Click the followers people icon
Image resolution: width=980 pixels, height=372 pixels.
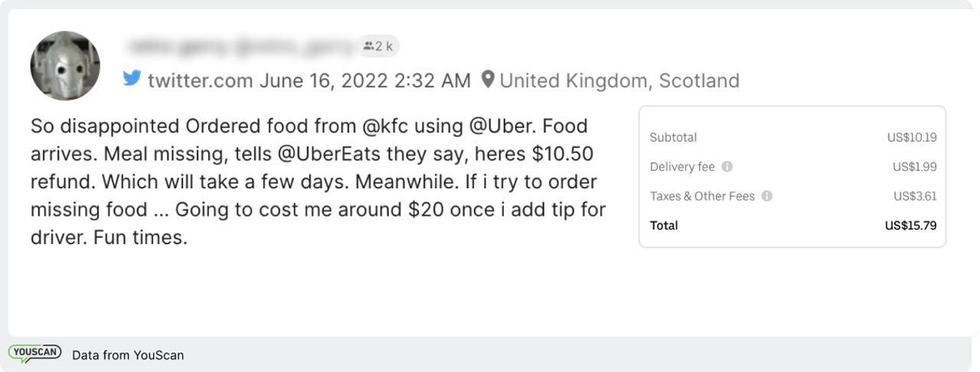tap(368, 47)
